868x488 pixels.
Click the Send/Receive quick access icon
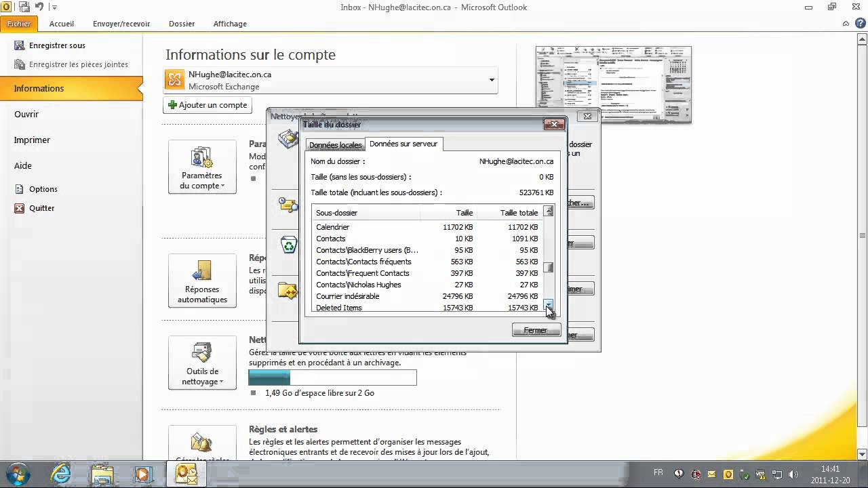pos(24,7)
